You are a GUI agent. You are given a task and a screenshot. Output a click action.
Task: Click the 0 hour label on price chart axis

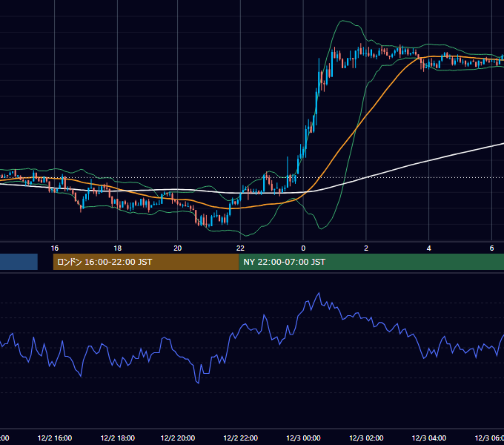(303, 248)
